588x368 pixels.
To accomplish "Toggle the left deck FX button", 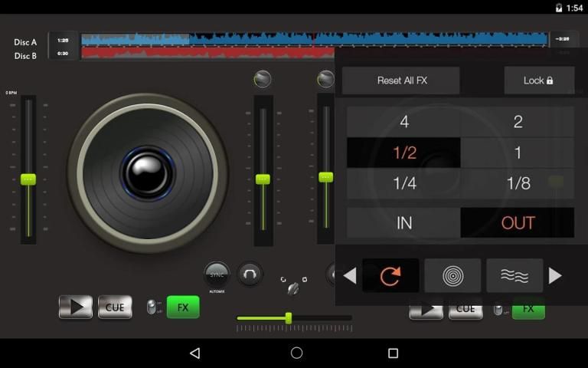I will (183, 307).
